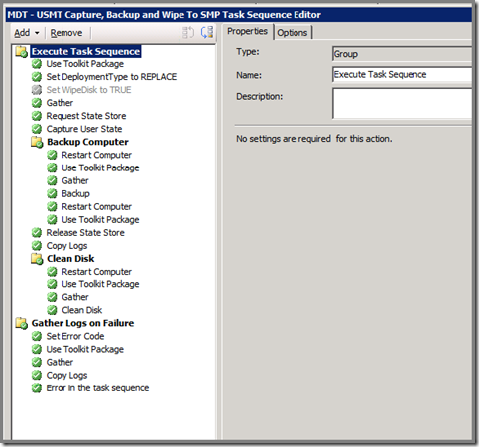This screenshot has width=479, height=447.
Task: Click the green check icon beside Capture User State
Action: pos(37,129)
